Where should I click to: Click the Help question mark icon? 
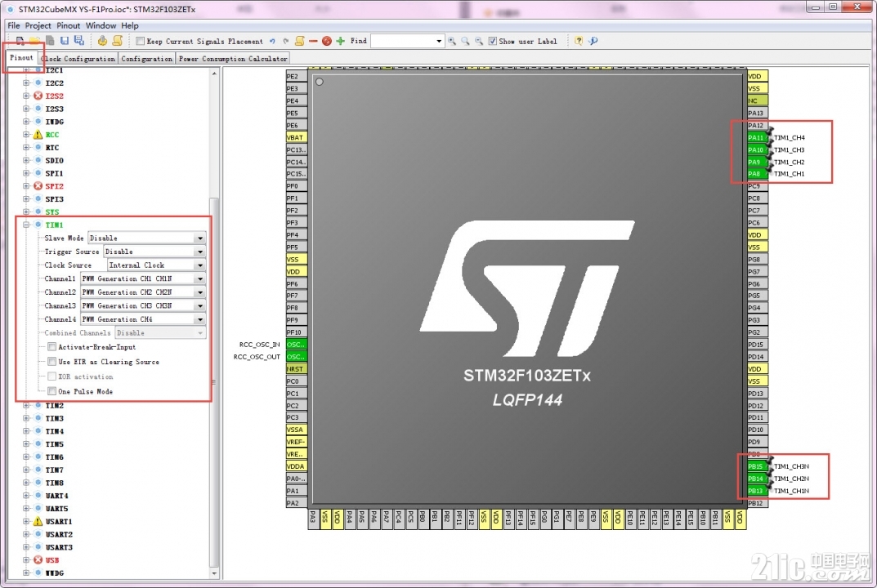point(579,41)
